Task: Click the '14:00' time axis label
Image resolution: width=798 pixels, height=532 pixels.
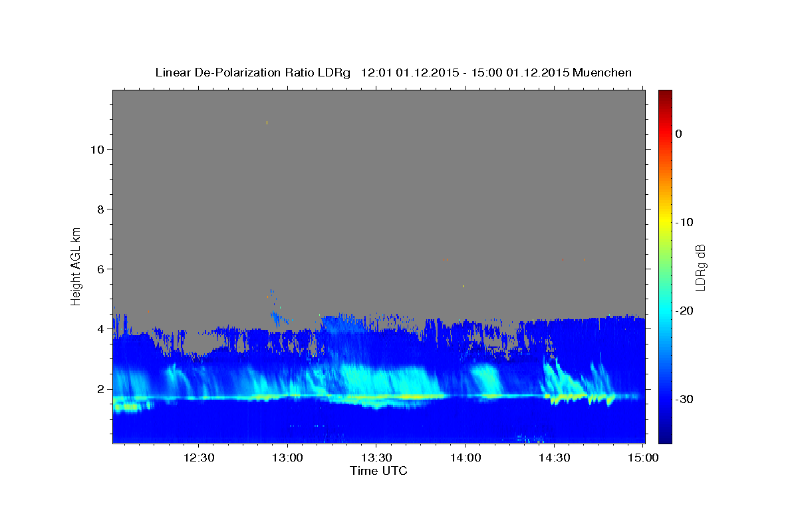Action: click(x=465, y=458)
